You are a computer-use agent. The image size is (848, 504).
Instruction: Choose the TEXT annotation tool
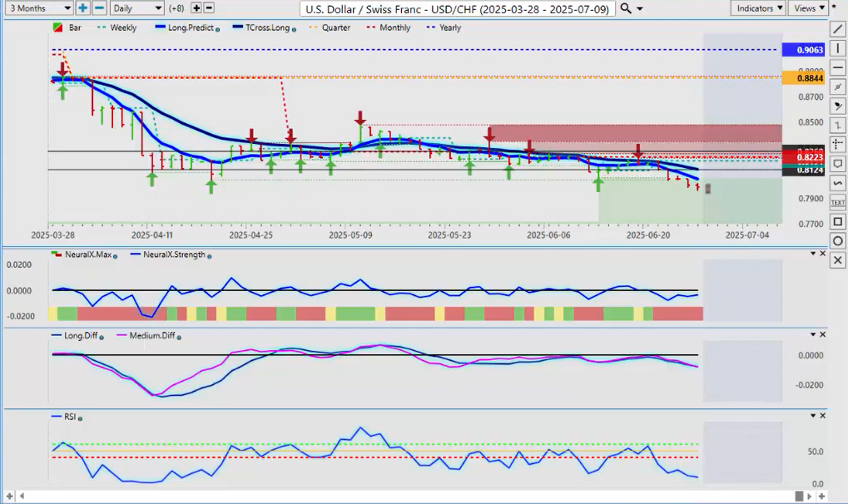coord(837,202)
